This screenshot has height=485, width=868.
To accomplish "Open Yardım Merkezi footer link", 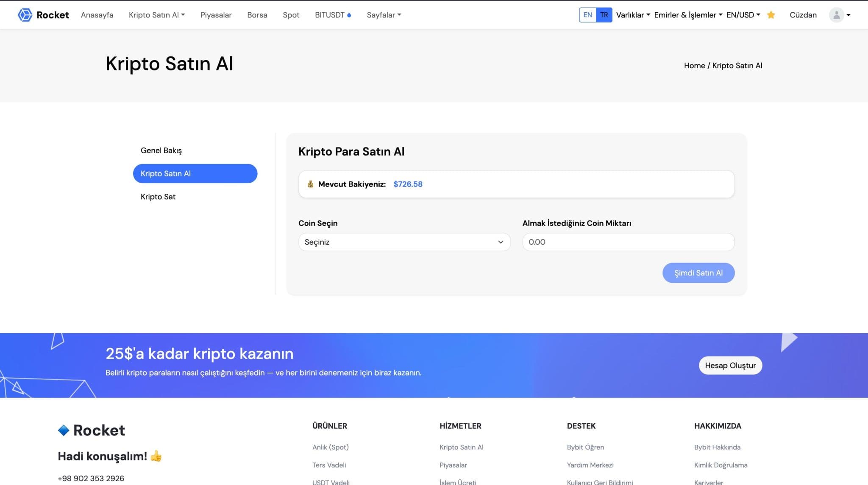I will pos(590,465).
